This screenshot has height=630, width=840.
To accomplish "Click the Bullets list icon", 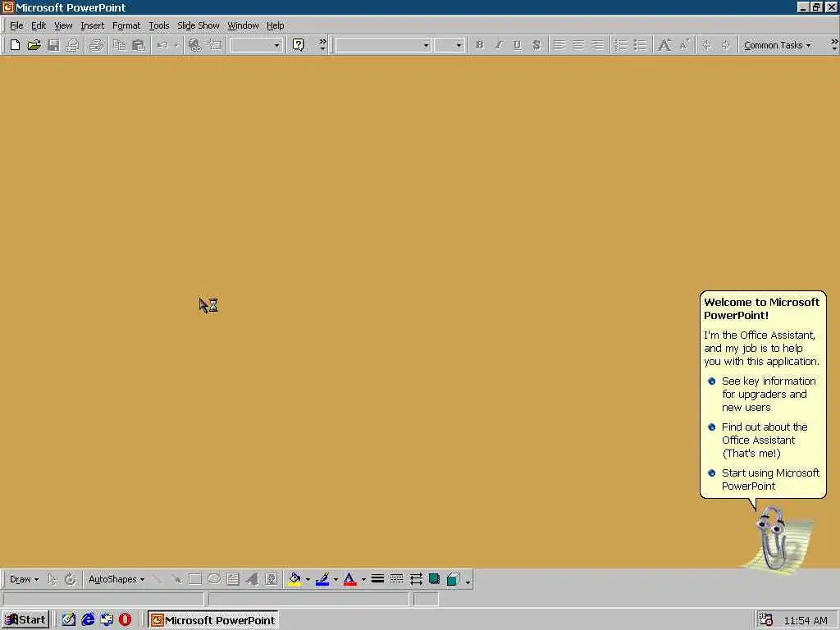I will tap(640, 45).
